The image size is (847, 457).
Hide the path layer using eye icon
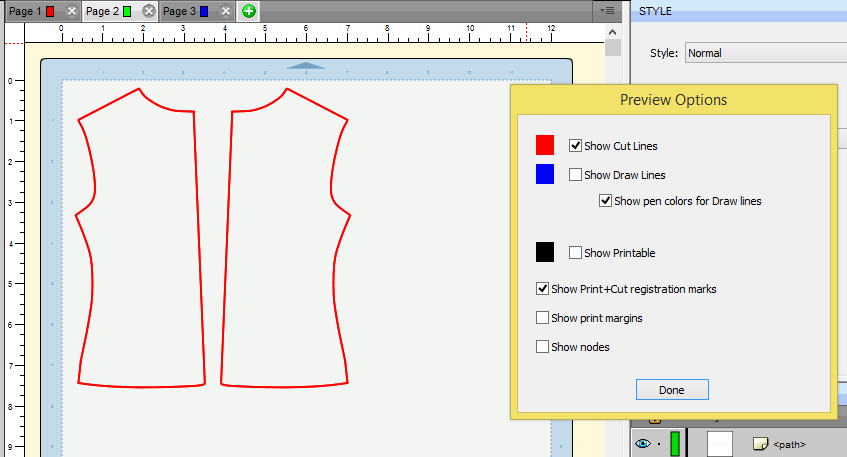tap(643, 443)
